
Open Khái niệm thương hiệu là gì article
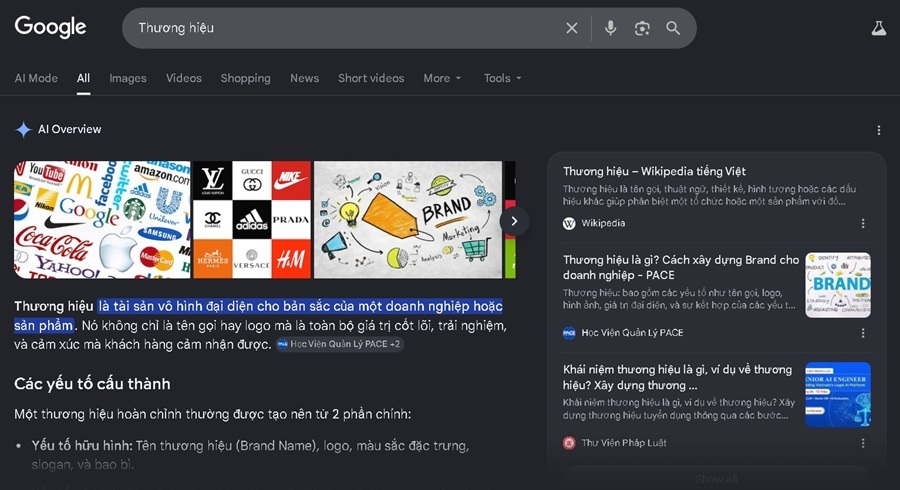tap(677, 377)
